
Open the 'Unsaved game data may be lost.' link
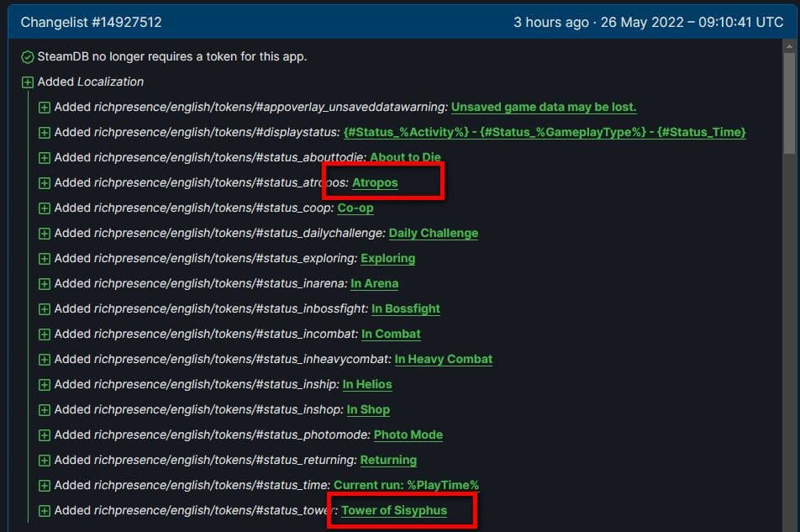(x=544, y=107)
